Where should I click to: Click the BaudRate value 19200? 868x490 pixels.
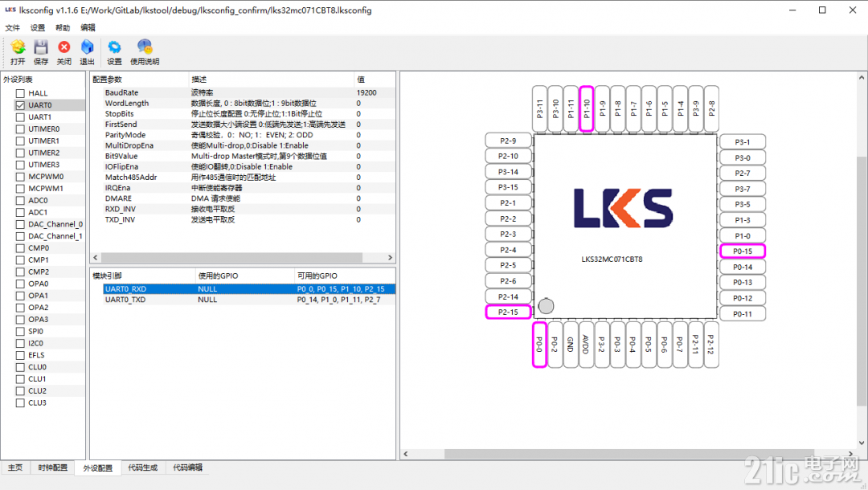click(366, 93)
